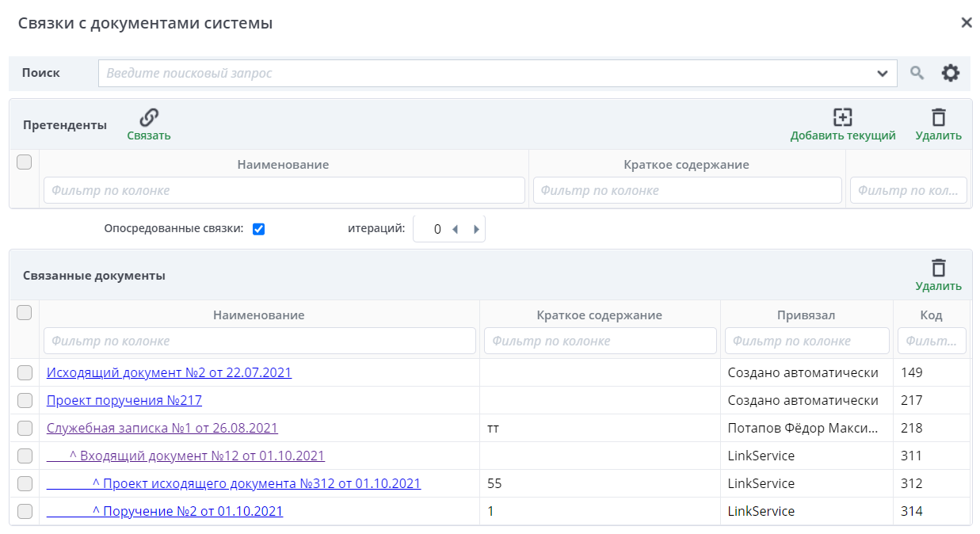Image resolution: width=980 pixels, height=534 pixels.
Task: Open search settings gear icon
Action: 950,74
